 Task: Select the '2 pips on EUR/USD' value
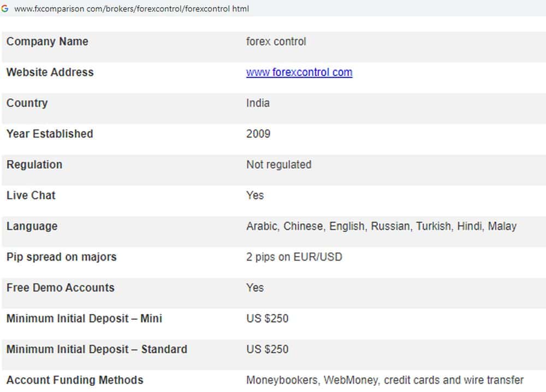point(294,257)
